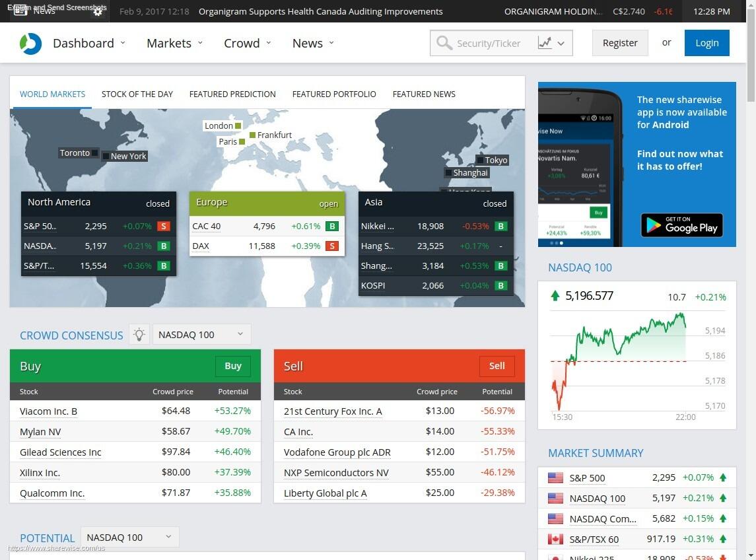Click the Xilinx Inc. crowd price $80.00
The height and width of the screenshot is (560, 756).
pos(176,472)
